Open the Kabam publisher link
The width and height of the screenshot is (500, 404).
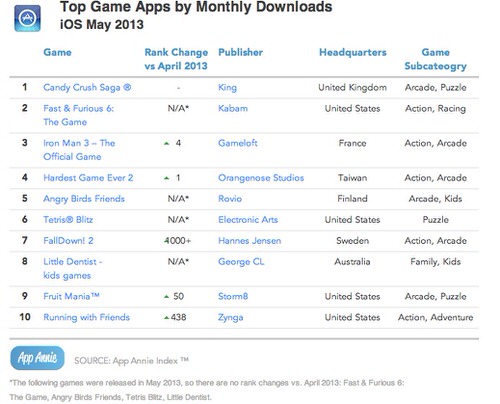click(x=233, y=108)
